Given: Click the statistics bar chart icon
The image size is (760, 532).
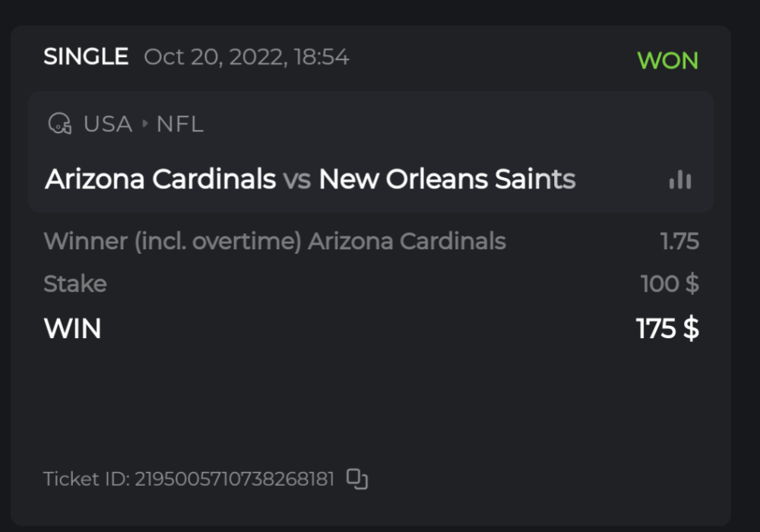Looking at the screenshot, I should 680,180.
